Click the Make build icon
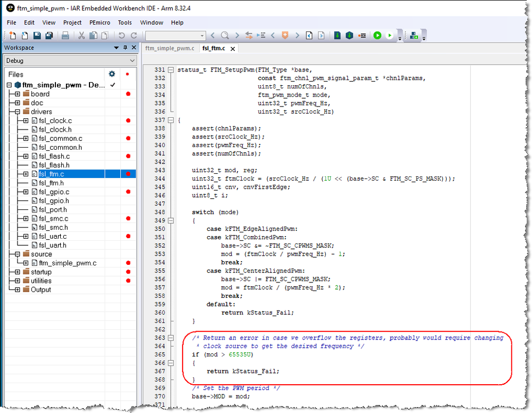The image size is (532, 413). click(349, 35)
